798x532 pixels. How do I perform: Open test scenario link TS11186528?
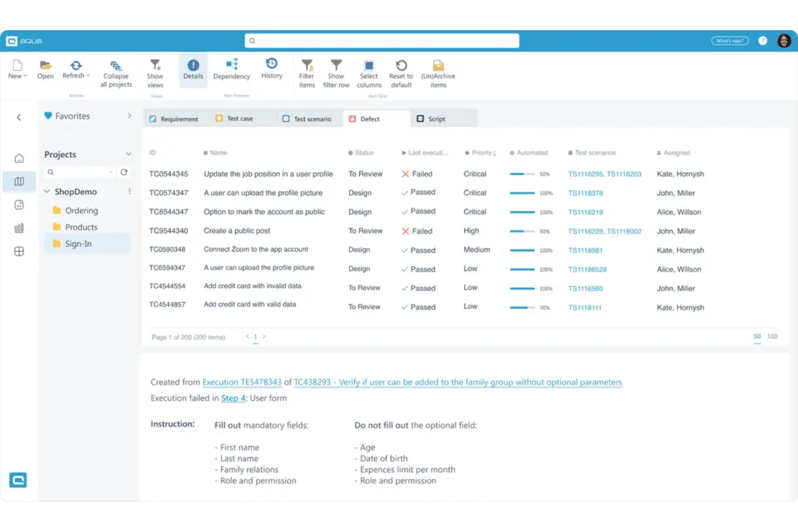click(x=587, y=270)
